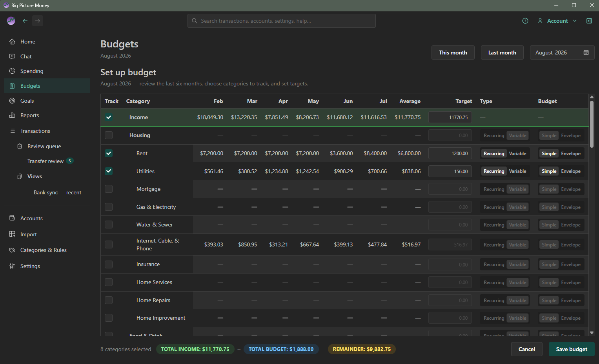This screenshot has width=599, height=364.
Task: Open the August 2026 month picker
Action: [x=562, y=53]
